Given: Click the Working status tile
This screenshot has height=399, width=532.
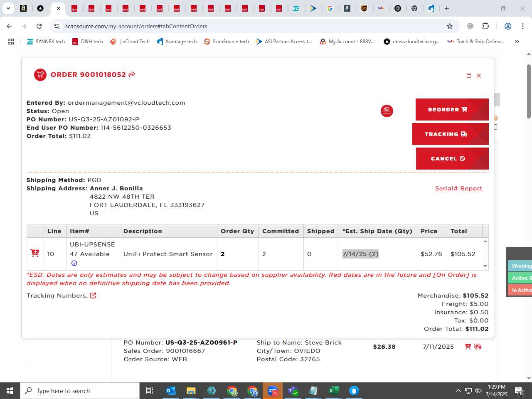Looking at the screenshot, I should click(520, 266).
